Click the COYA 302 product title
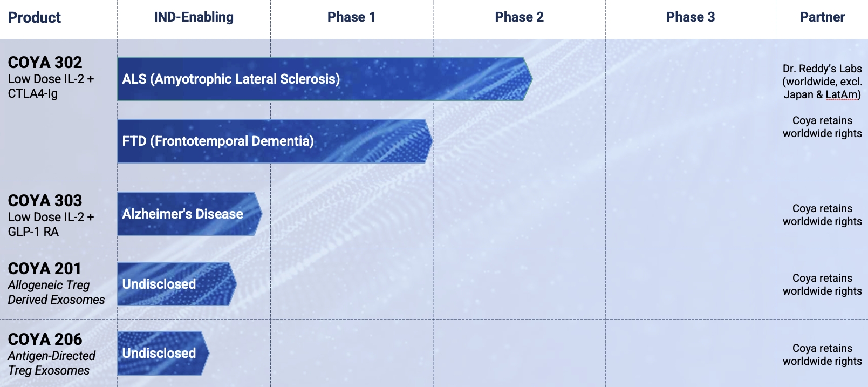This screenshot has width=868, height=387. [45, 63]
